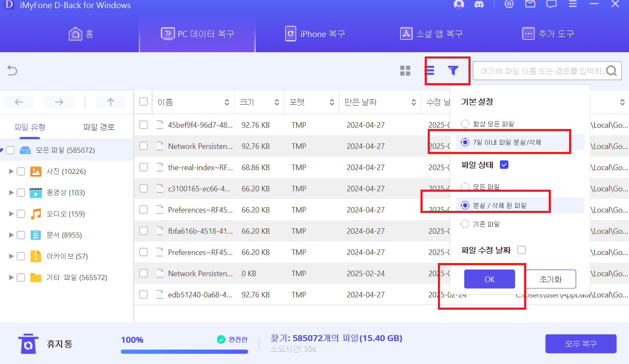
Task: Expand the 동영상 (103) category
Action: 11,193
